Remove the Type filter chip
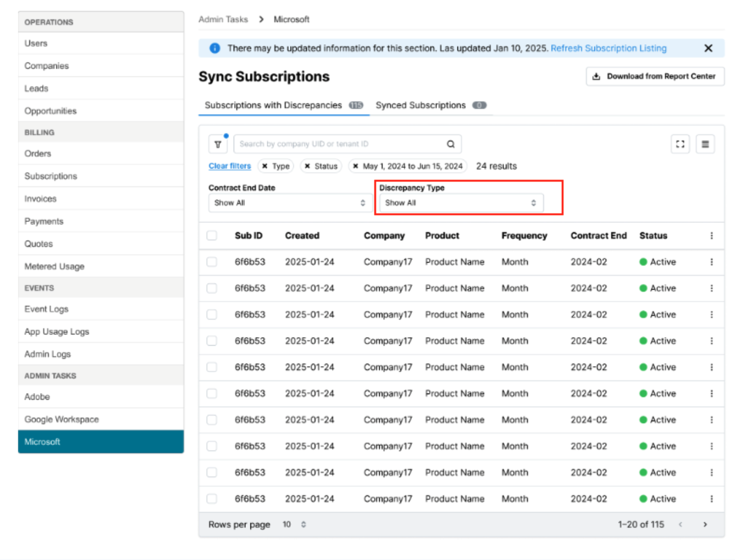This screenshot has height=560, width=735. tap(265, 166)
